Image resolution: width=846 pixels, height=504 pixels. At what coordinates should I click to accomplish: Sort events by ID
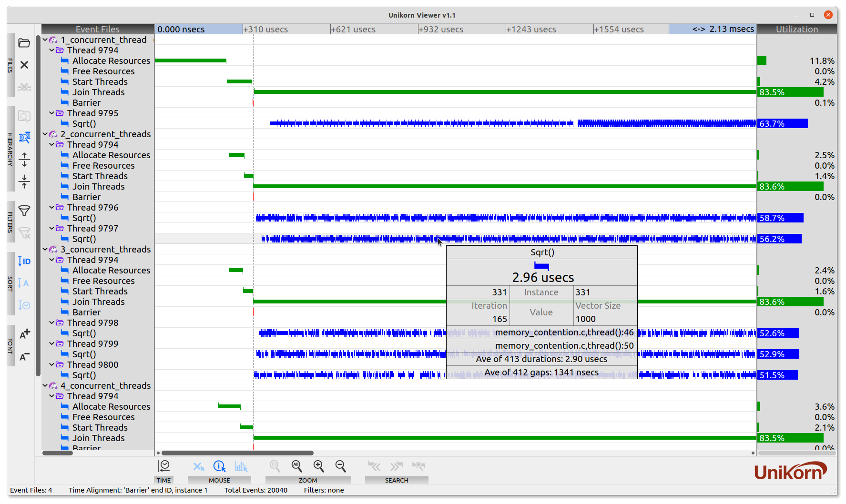(x=24, y=261)
